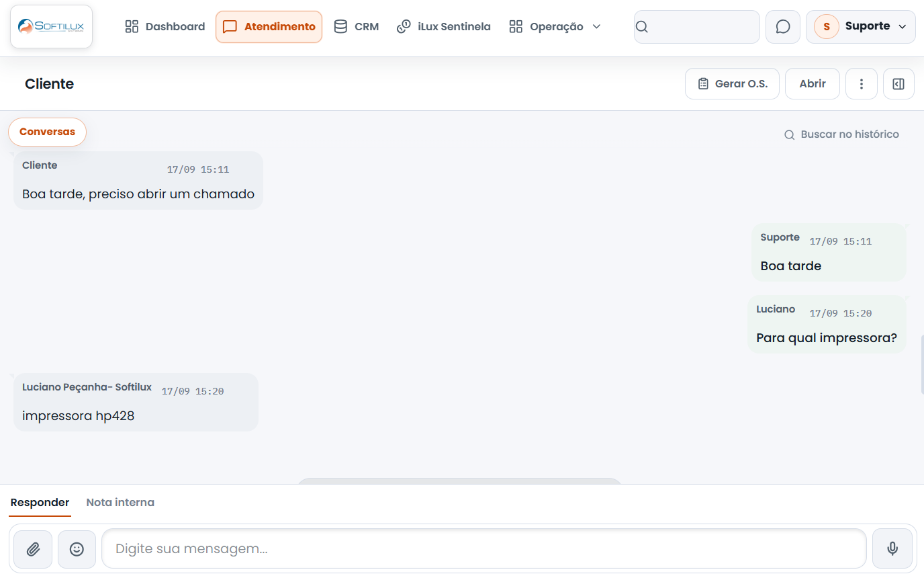Viewport: 924px width, 578px height.
Task: Go to the Atendimento section
Action: click(269, 27)
